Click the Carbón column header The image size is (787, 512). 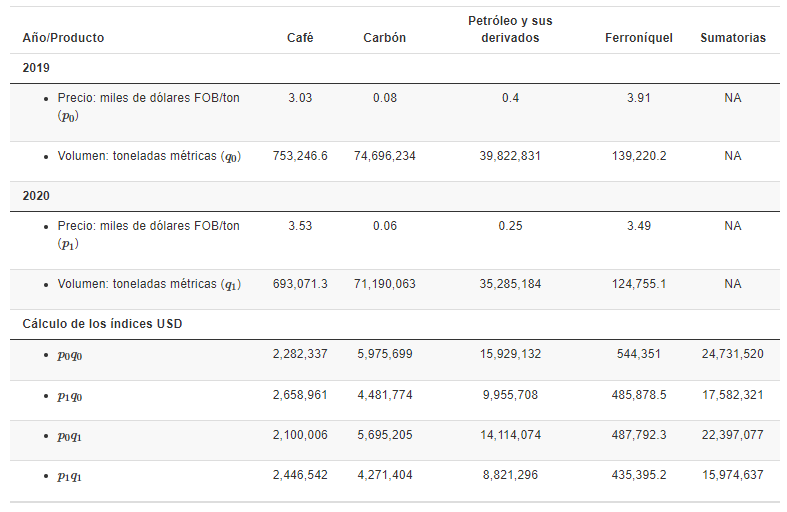(385, 38)
